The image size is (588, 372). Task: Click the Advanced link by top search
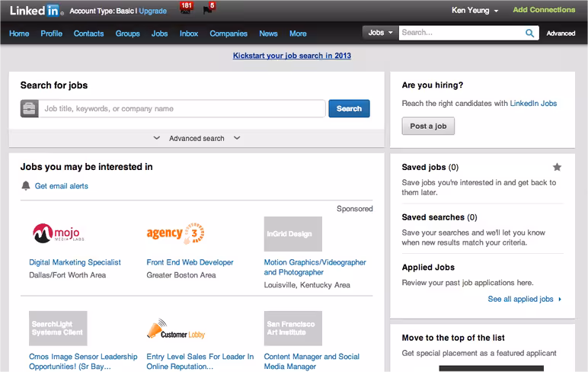[x=561, y=34]
